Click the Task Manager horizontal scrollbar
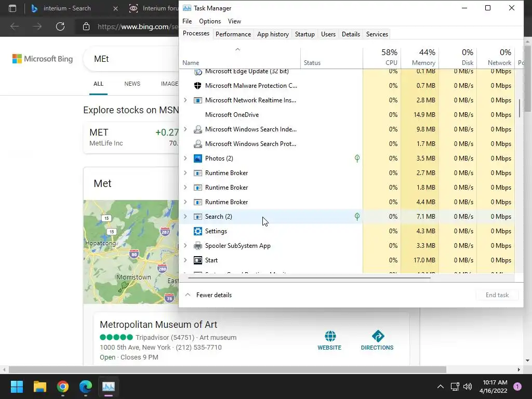Image resolution: width=532 pixels, height=399 pixels. 309,277
